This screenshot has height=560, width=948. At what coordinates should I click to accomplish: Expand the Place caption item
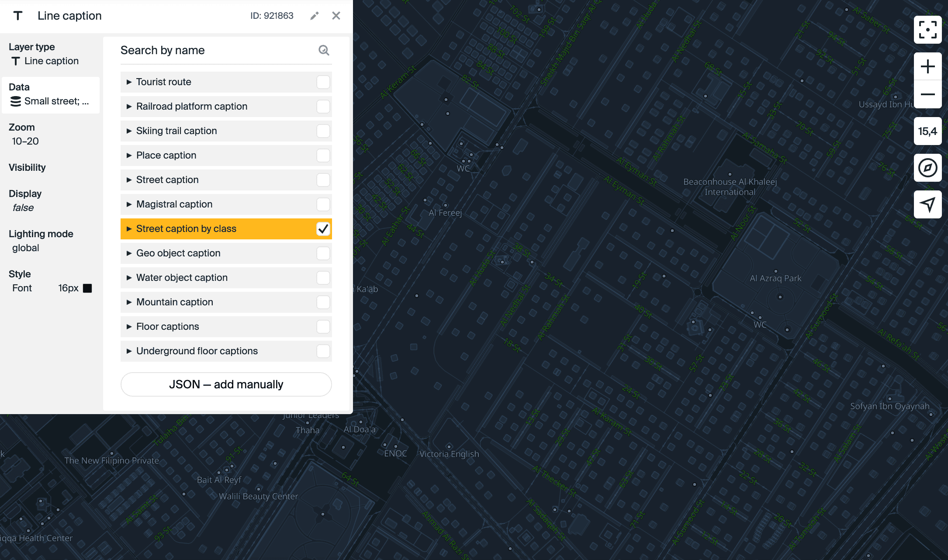[129, 156]
